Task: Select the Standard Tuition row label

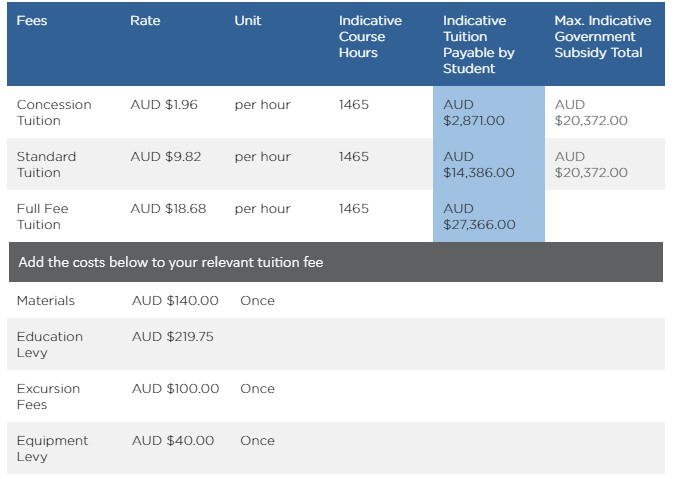Action: (46, 164)
